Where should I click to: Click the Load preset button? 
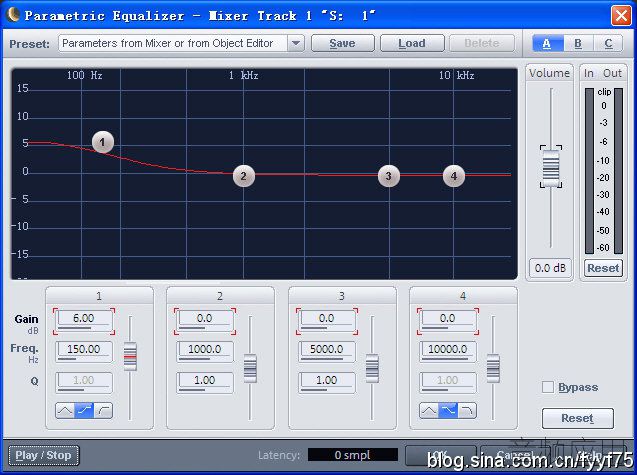[x=412, y=43]
